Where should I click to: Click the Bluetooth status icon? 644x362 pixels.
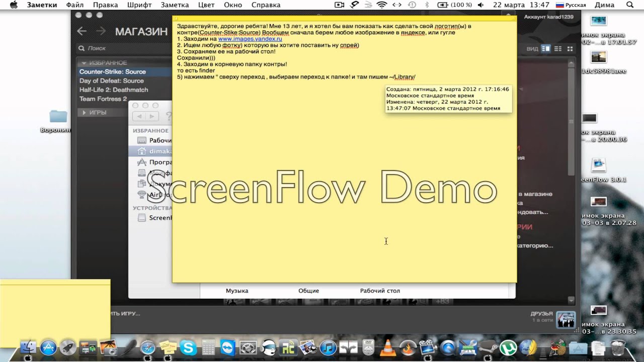tap(427, 5)
